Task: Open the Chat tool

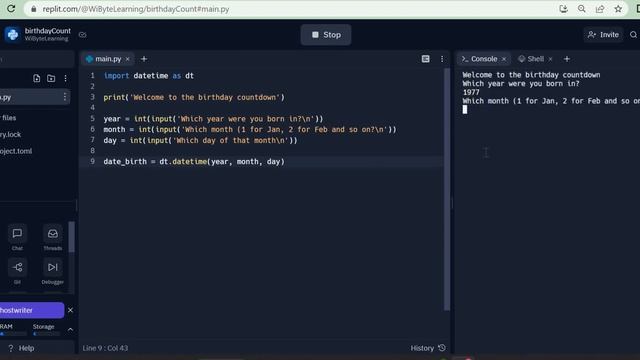Action: pyautogui.click(x=17, y=238)
